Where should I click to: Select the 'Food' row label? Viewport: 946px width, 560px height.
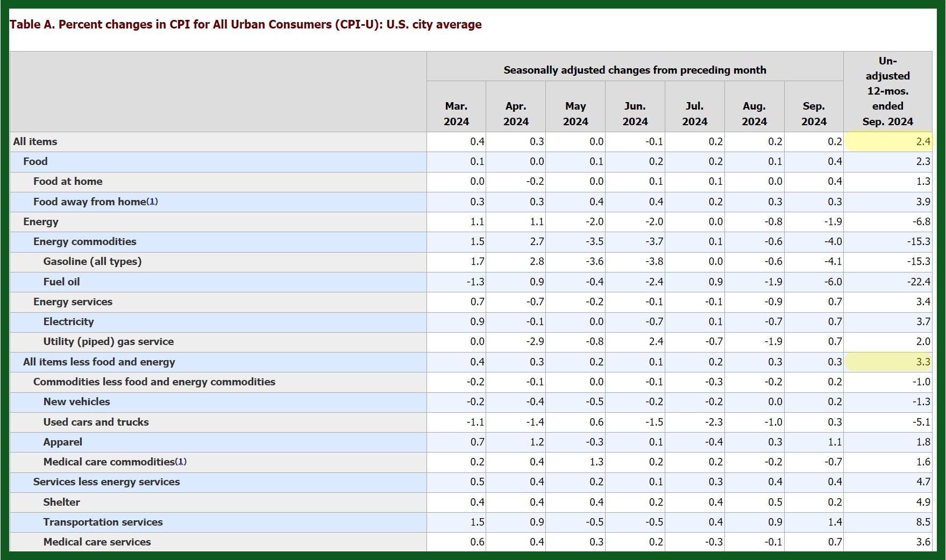coord(35,161)
